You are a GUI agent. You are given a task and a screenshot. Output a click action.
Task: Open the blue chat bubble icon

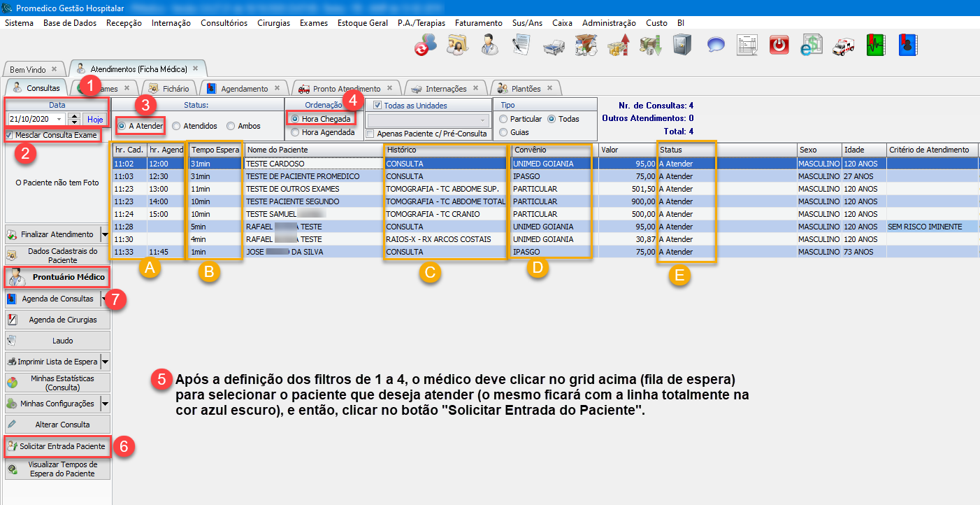pyautogui.click(x=715, y=45)
